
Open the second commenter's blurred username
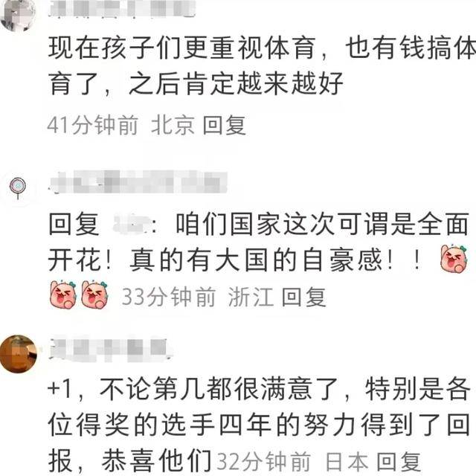(x=138, y=182)
